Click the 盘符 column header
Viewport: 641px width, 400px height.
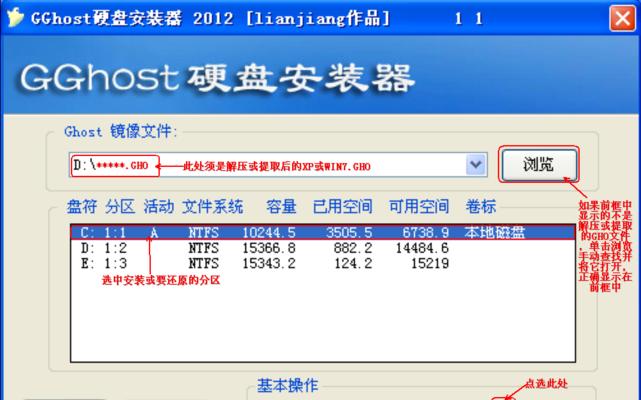[x=82, y=207]
